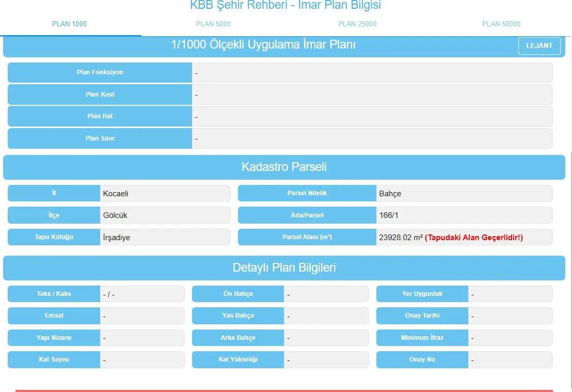572x392 pixels.
Task: Click the 'Onay Tarihi' label
Action: pyautogui.click(x=422, y=316)
